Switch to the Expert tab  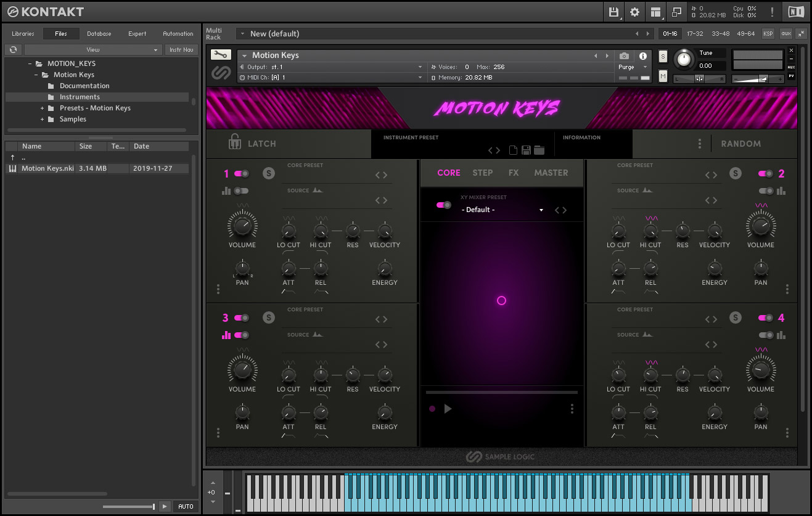[x=137, y=34]
